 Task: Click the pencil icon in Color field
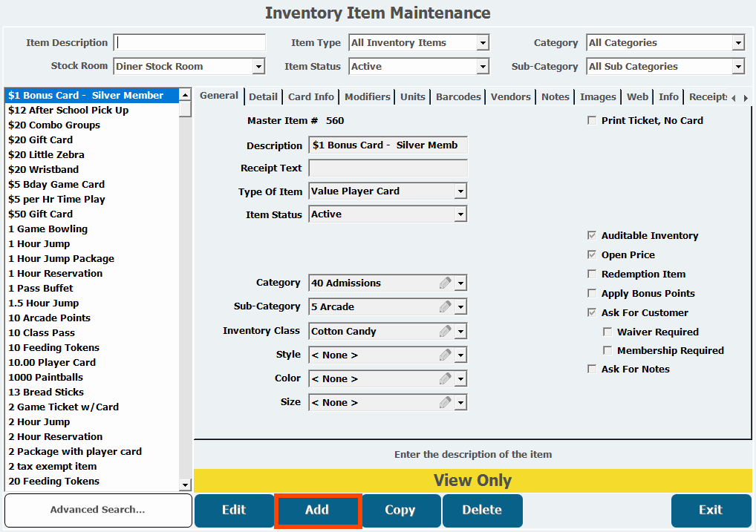[x=445, y=378]
